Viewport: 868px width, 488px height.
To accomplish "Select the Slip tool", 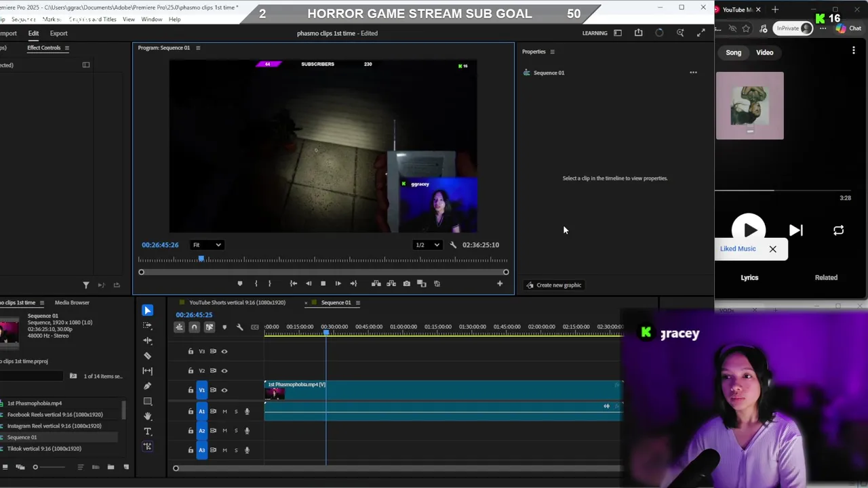I will click(x=147, y=371).
